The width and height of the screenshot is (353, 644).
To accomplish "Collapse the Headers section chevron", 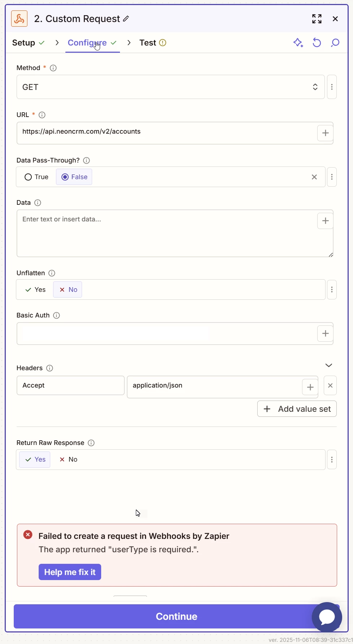I will (329, 365).
